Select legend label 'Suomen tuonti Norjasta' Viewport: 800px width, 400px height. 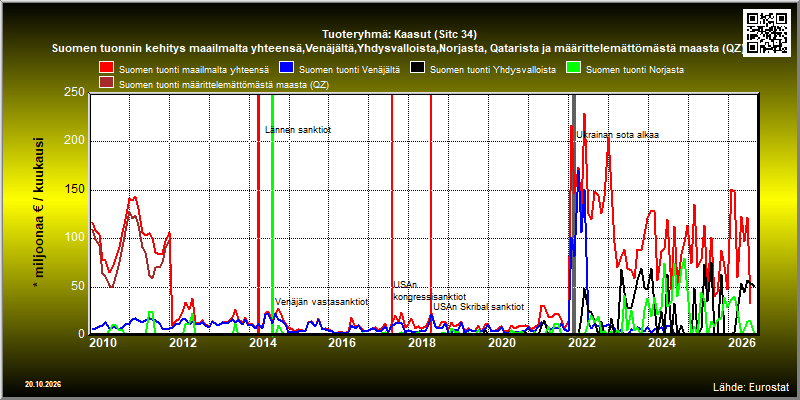(x=635, y=69)
